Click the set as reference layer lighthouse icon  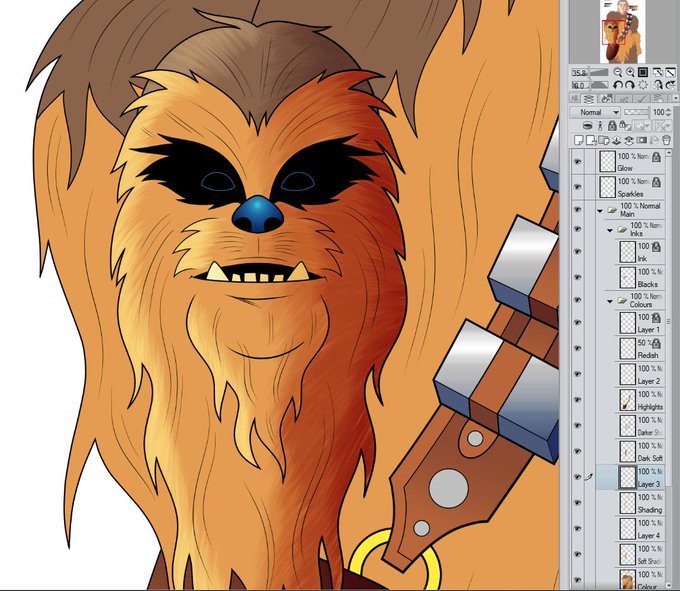600,126
